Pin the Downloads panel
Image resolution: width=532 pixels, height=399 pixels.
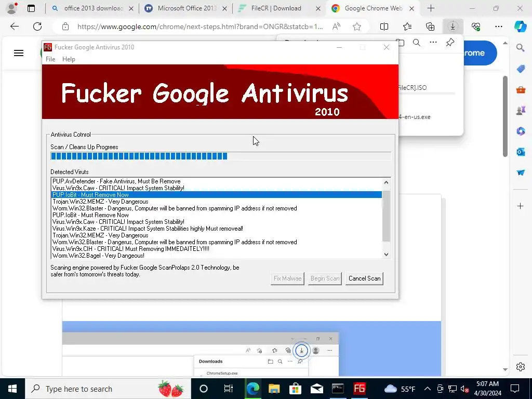click(x=450, y=43)
